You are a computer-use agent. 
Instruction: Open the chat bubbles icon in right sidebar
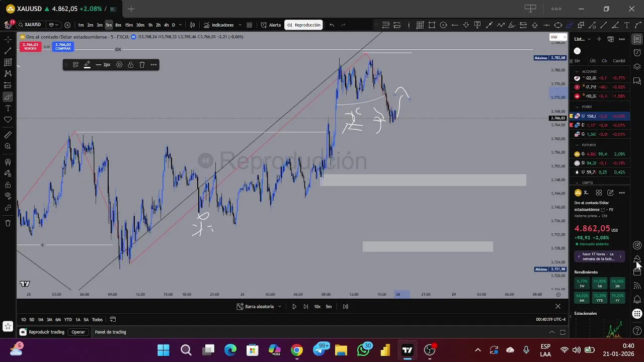(x=637, y=80)
